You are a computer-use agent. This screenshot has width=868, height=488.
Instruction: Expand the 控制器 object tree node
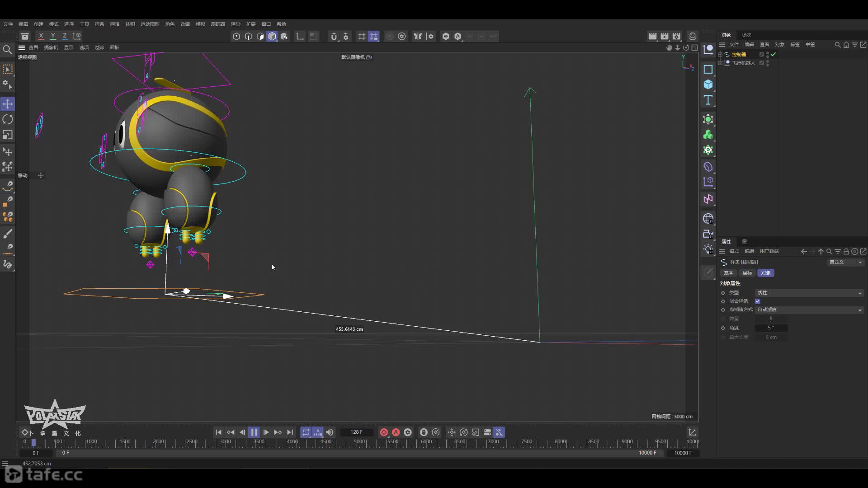[x=720, y=54]
